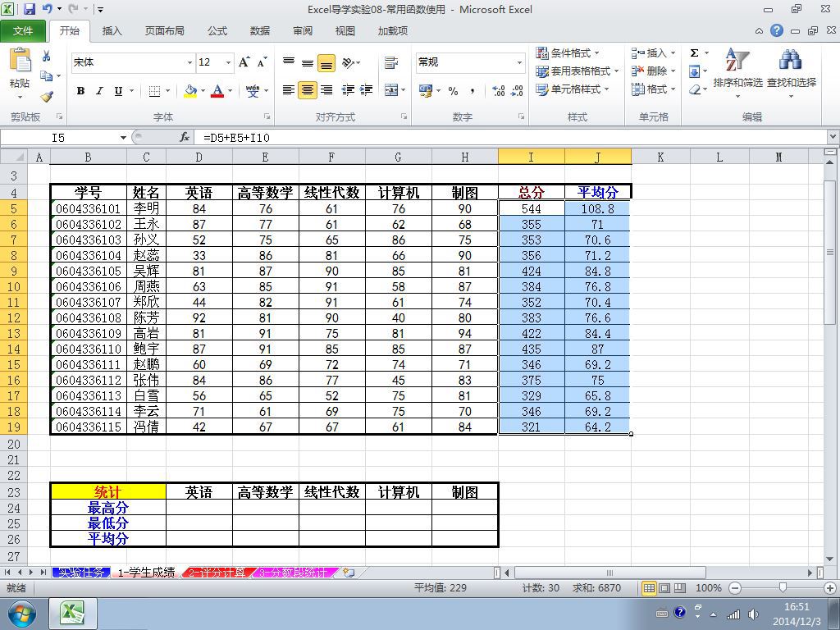Click the Cut scissors icon
Image resolution: width=840 pixels, height=630 pixels.
tap(47, 56)
